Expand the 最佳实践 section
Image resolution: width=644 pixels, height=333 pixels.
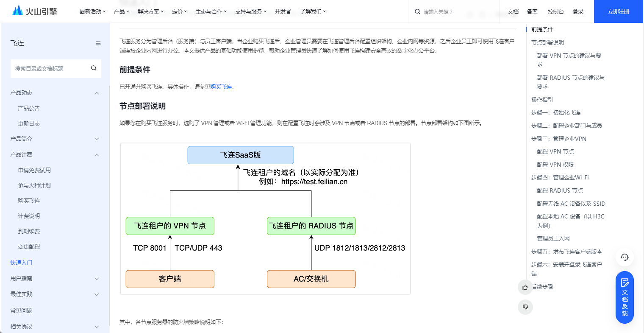[55, 294]
